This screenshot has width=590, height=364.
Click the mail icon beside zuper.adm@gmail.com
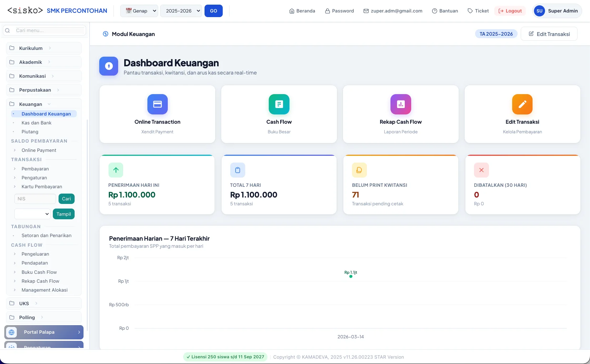pos(366,11)
